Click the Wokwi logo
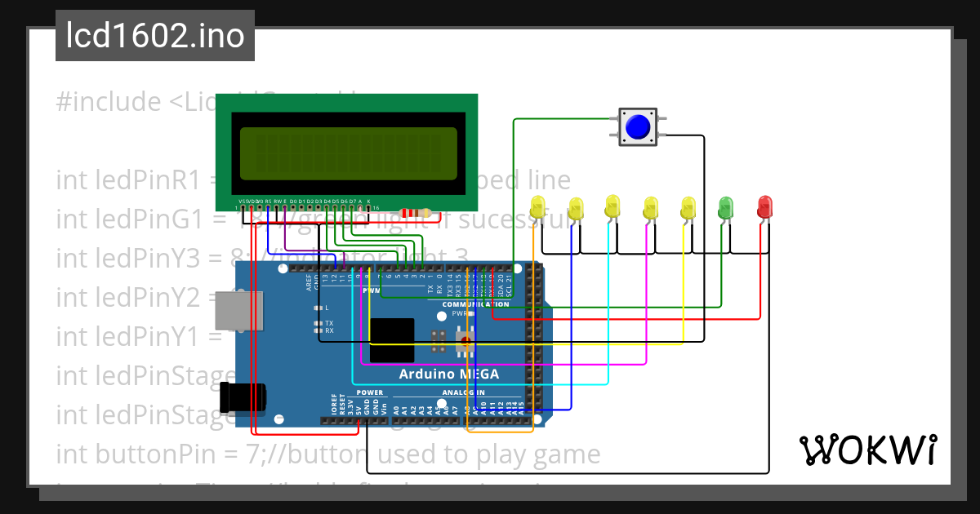 (868, 450)
